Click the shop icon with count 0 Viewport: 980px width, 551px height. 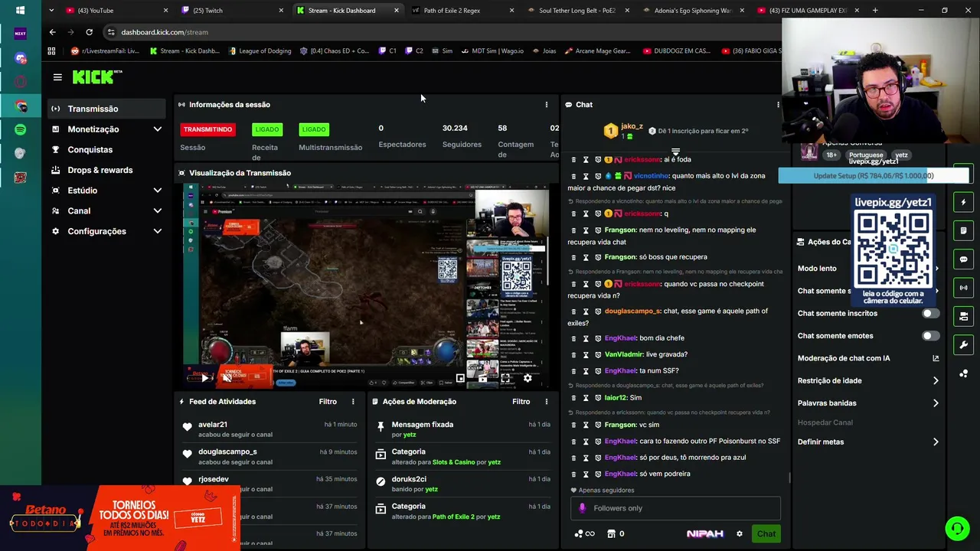[x=616, y=534]
